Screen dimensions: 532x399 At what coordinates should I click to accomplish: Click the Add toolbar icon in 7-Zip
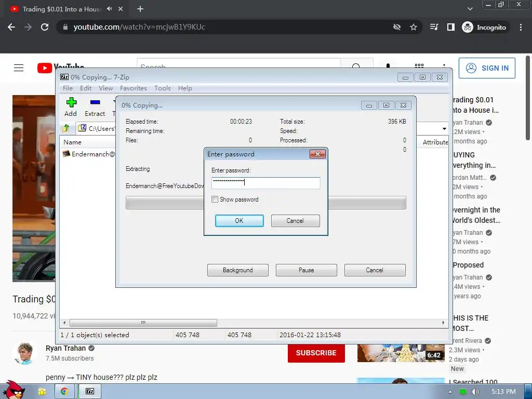(x=71, y=107)
